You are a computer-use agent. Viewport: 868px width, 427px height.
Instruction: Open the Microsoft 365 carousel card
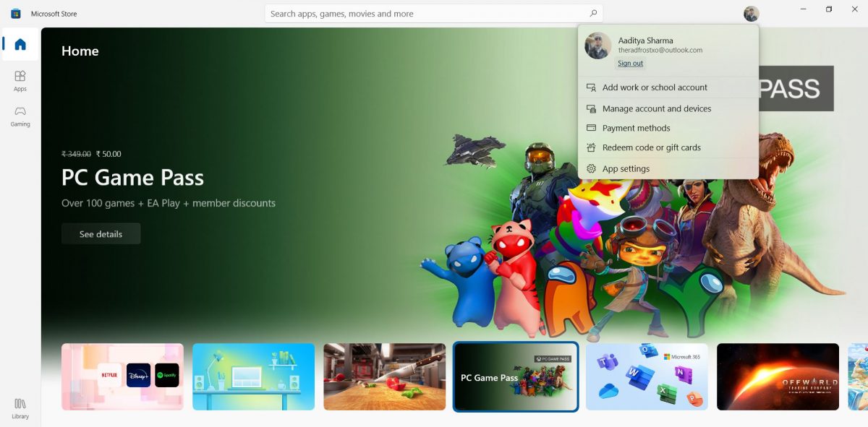pos(647,376)
